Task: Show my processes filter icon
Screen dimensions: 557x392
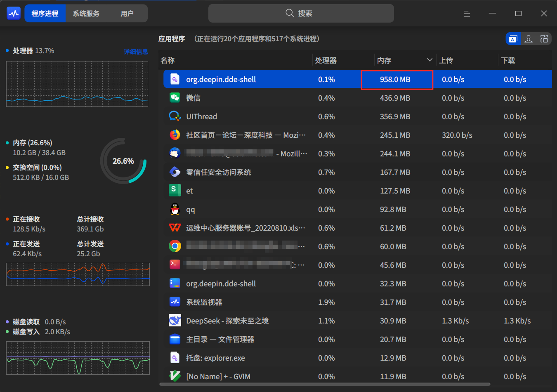Action: pos(529,39)
